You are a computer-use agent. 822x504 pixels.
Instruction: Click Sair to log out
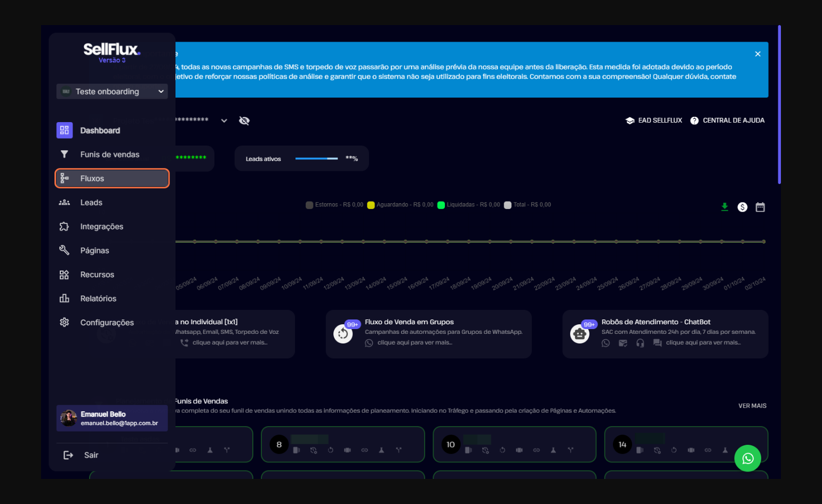pyautogui.click(x=91, y=455)
